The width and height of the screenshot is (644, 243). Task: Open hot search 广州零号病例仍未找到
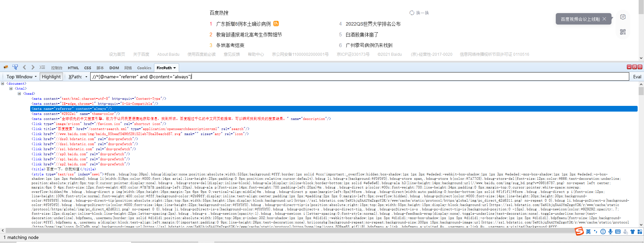[369, 45]
